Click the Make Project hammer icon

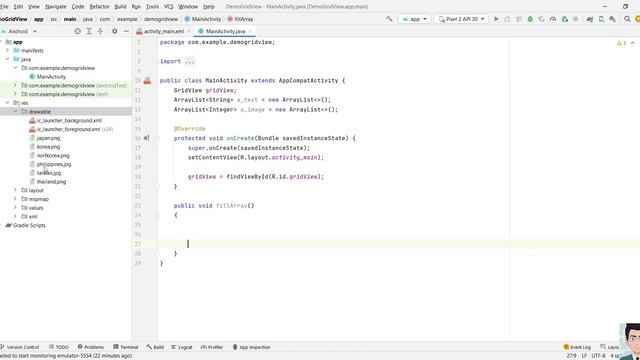pyautogui.click(x=389, y=19)
